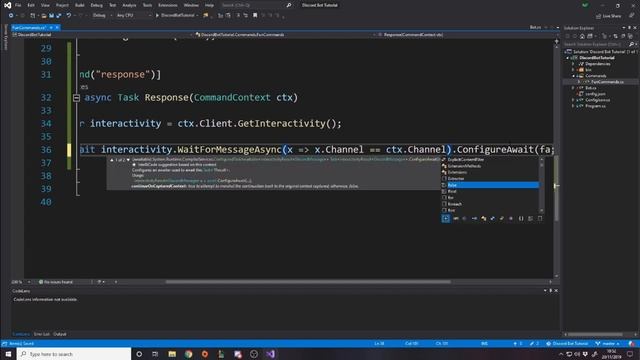Image resolution: width=640 pixels, height=360 pixels.
Task: Switch to the Error List tab
Action: point(41,334)
